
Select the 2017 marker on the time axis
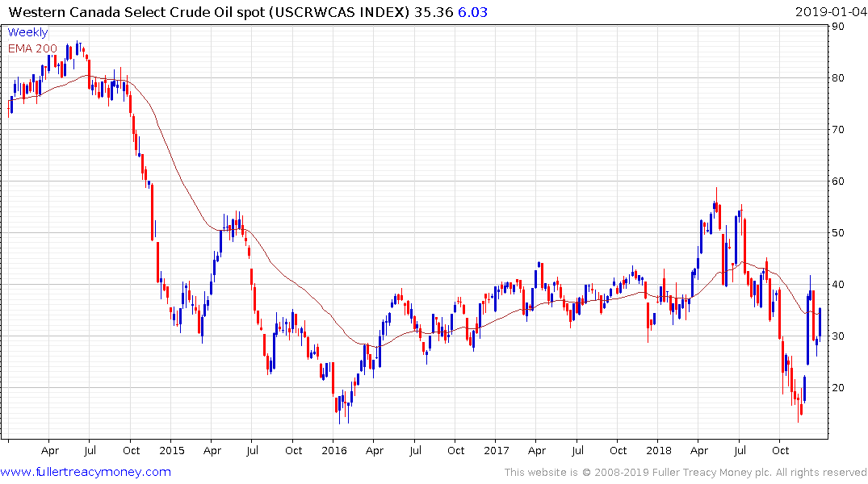[497, 450]
